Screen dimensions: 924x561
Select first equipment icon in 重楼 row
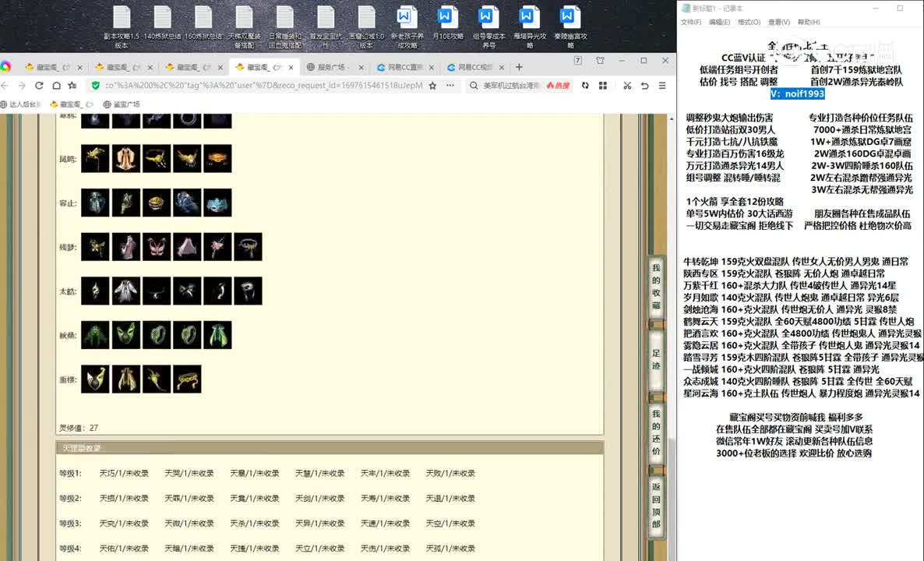(95, 379)
